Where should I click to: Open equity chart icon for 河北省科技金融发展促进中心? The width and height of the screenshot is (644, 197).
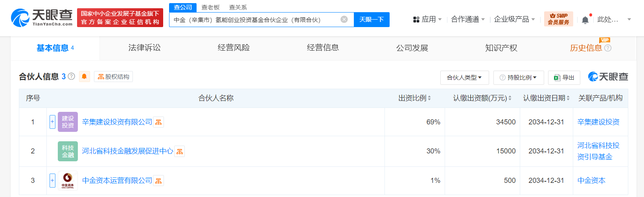(x=180, y=151)
